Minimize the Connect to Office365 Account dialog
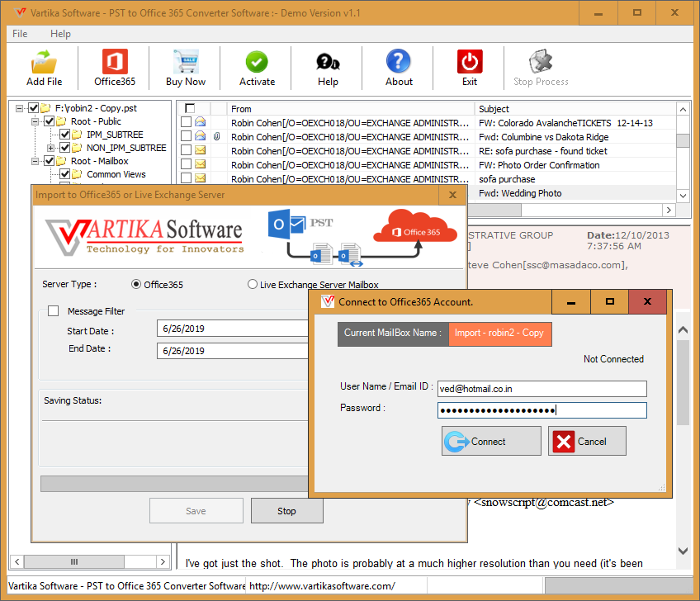Viewport: 700px width, 601px height. click(x=571, y=302)
